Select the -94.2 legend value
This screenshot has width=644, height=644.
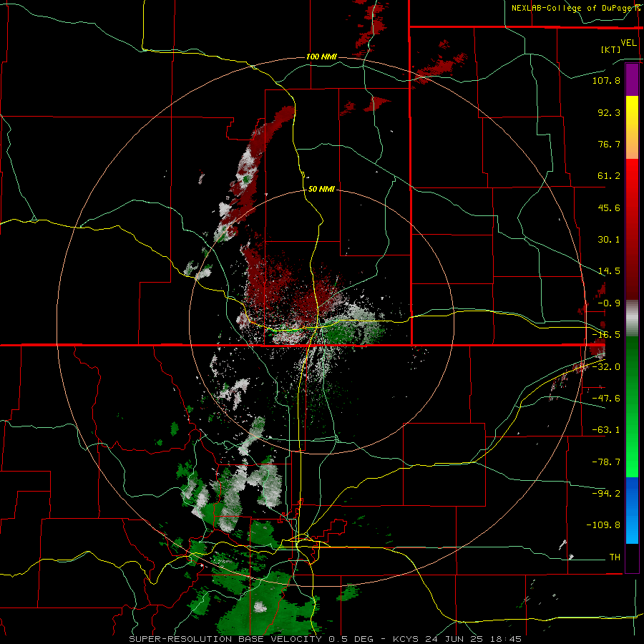606,494
